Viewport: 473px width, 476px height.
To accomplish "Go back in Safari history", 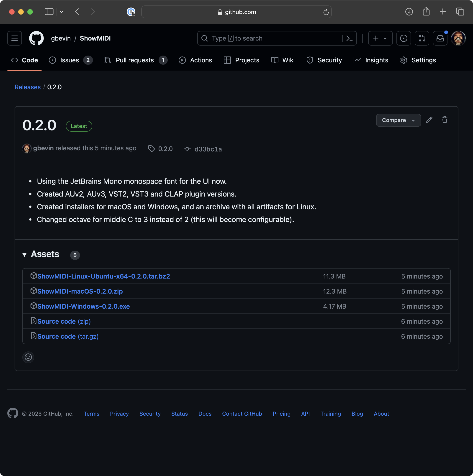I will (x=77, y=12).
